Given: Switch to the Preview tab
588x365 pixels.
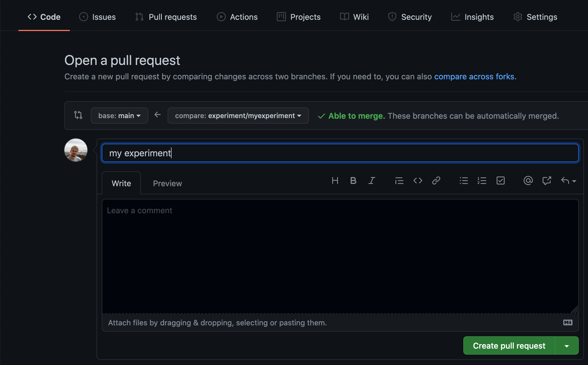Looking at the screenshot, I should coord(167,183).
